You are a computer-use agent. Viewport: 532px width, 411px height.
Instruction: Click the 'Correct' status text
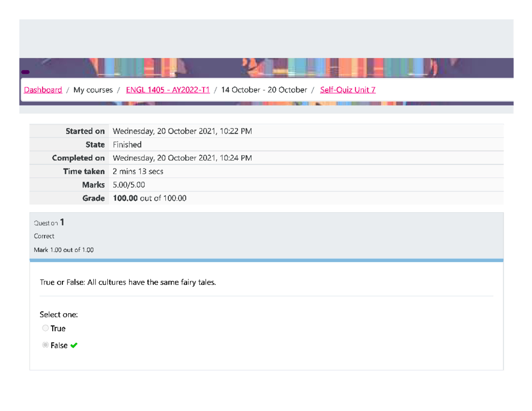pos(44,236)
